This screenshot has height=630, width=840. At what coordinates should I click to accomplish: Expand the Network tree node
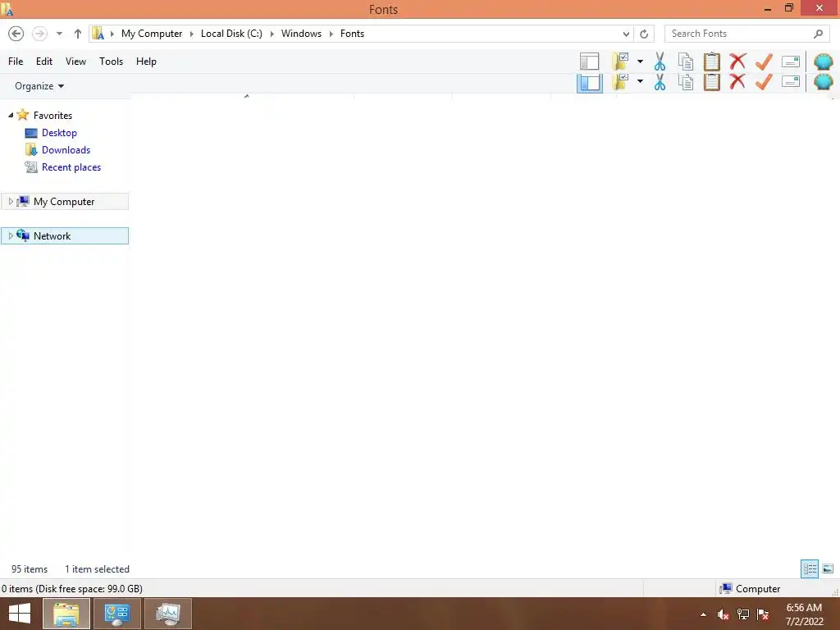[x=11, y=235]
